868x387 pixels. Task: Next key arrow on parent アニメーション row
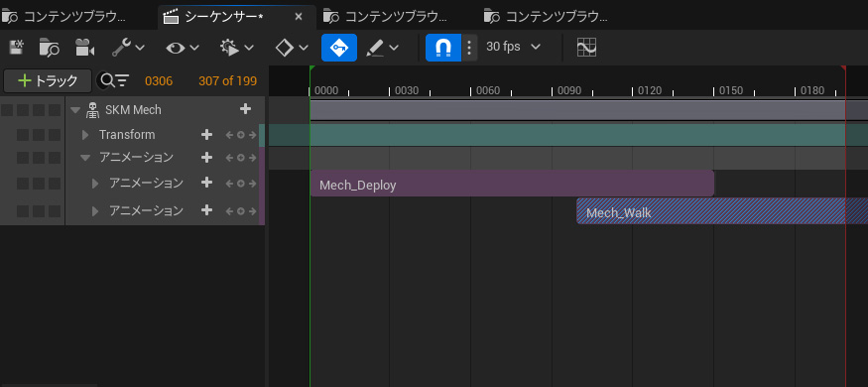coord(252,158)
